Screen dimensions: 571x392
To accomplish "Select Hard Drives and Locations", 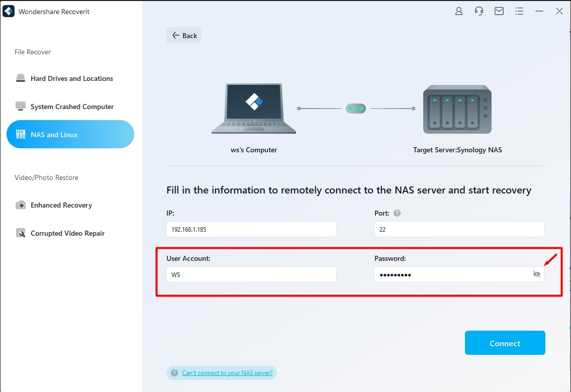I will click(70, 78).
